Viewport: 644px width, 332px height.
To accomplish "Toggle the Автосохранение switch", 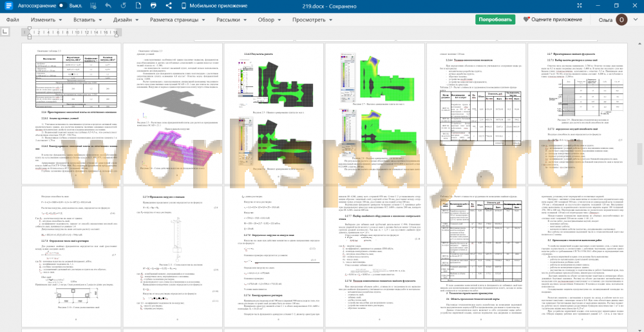I will 63,6.
